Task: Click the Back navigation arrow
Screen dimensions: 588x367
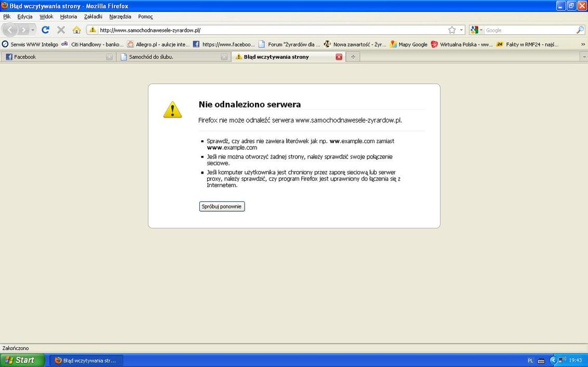Action: coord(10,30)
